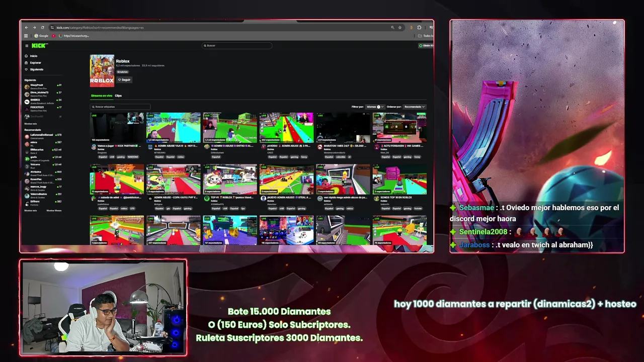Open the all bookmarks folder
644x362 pixels.
(x=426, y=36)
